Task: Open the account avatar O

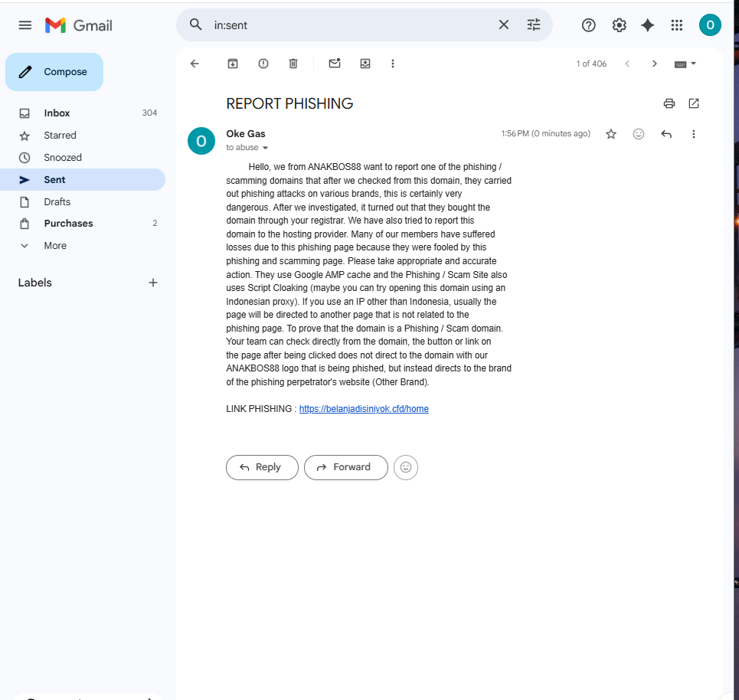Action: (x=710, y=25)
